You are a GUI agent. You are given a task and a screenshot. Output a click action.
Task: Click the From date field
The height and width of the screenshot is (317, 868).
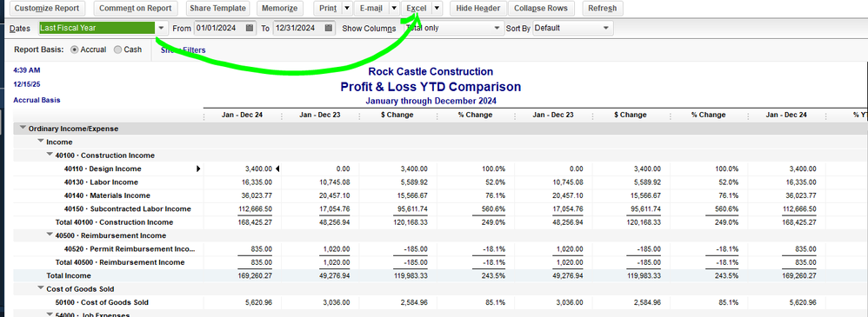218,28
